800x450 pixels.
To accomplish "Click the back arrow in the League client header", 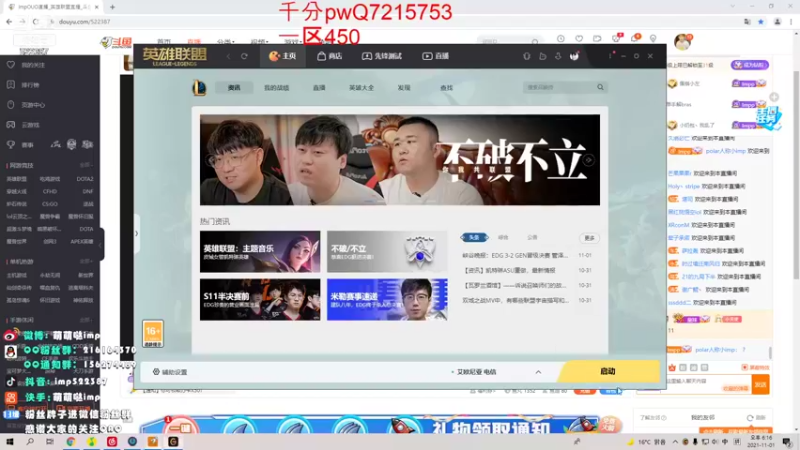I will (229, 56).
